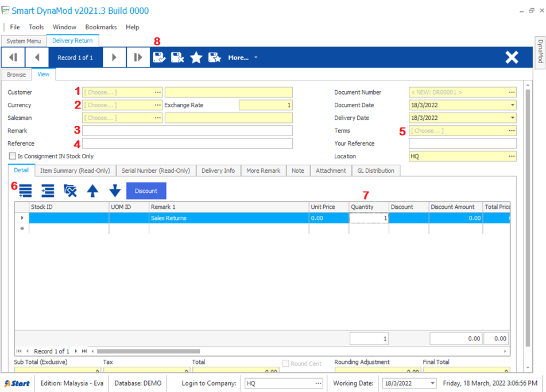
Task: Go to the next record
Action: click(114, 57)
